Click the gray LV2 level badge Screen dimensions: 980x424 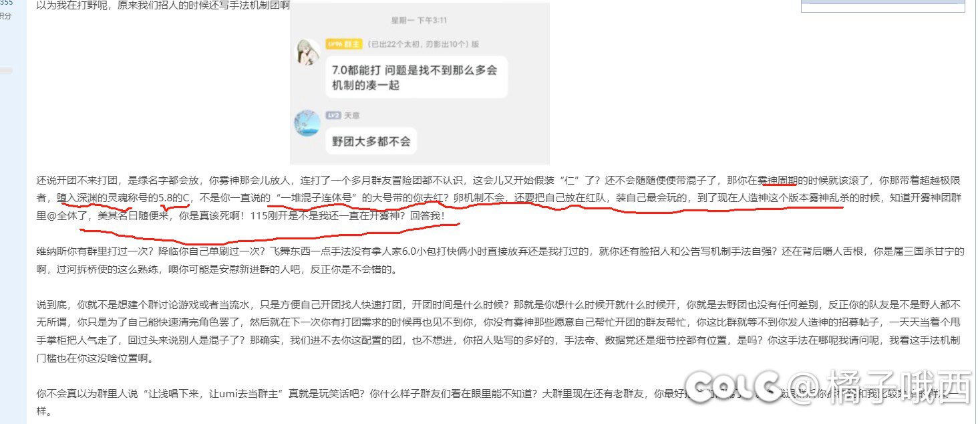point(333,115)
